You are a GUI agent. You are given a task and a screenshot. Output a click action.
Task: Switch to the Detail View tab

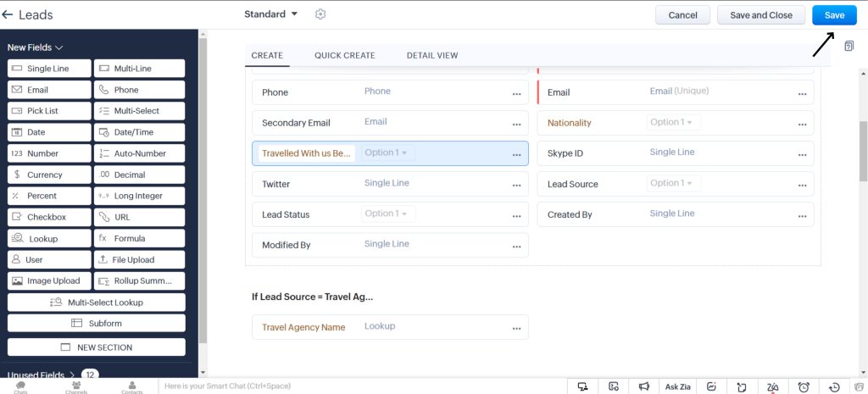431,55
